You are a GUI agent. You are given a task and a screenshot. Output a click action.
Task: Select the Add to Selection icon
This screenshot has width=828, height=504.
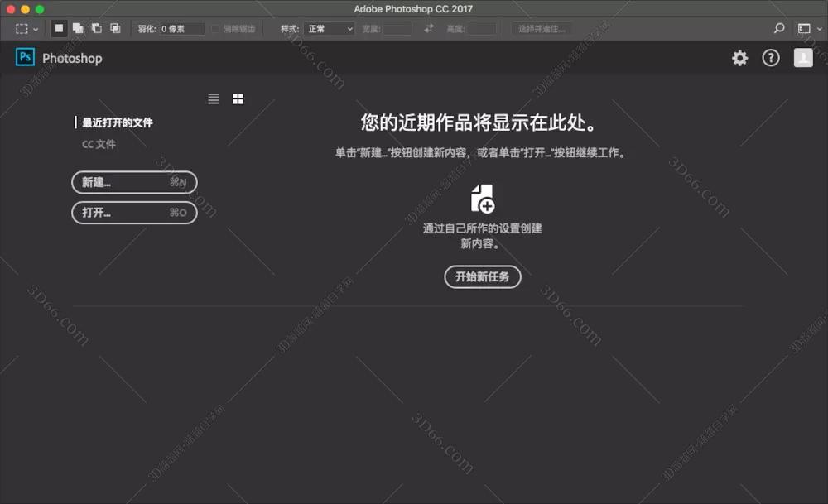(78, 28)
